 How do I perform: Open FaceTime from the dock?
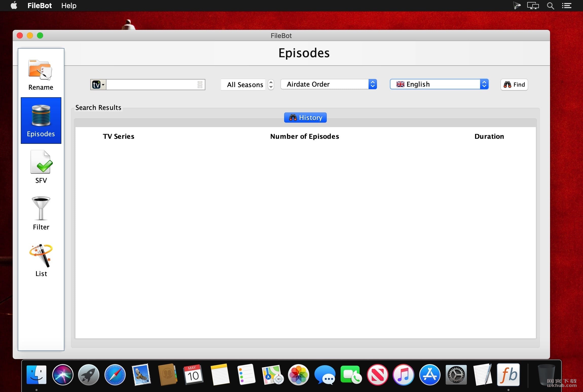click(x=351, y=375)
